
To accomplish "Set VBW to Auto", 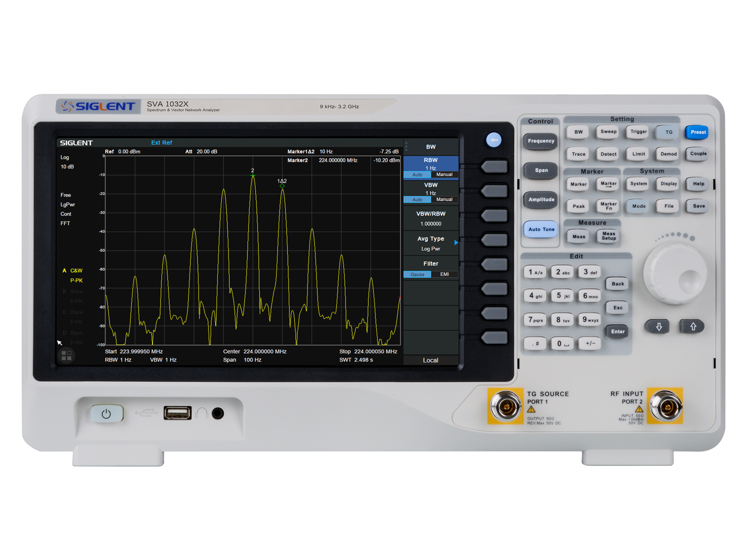I will [417, 200].
